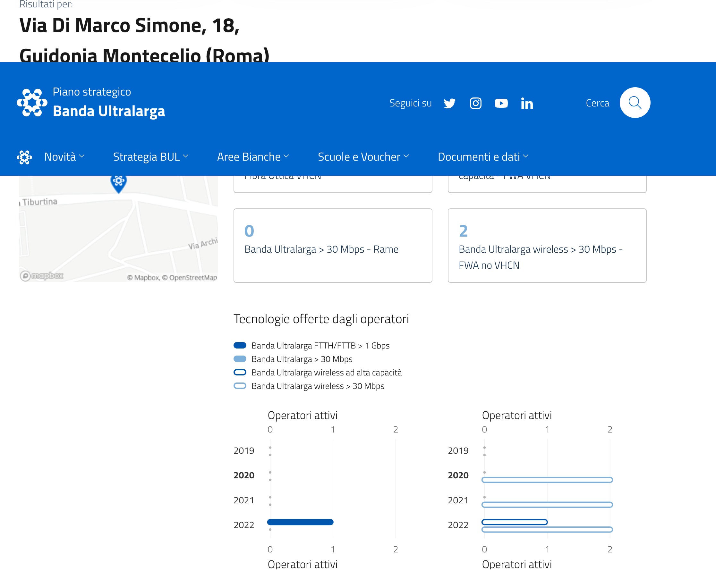Click 2020 year label in left chart
716x588 pixels.
(244, 475)
